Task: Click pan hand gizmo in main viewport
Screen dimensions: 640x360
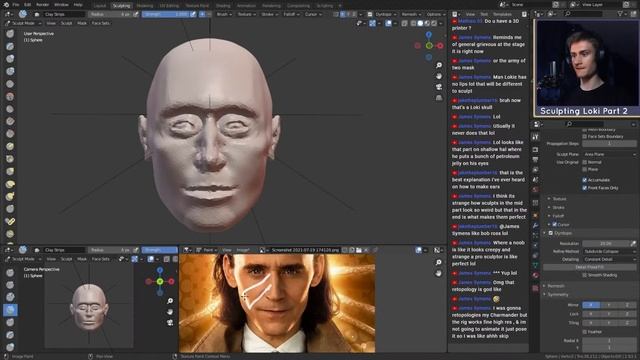Action: tap(439, 76)
